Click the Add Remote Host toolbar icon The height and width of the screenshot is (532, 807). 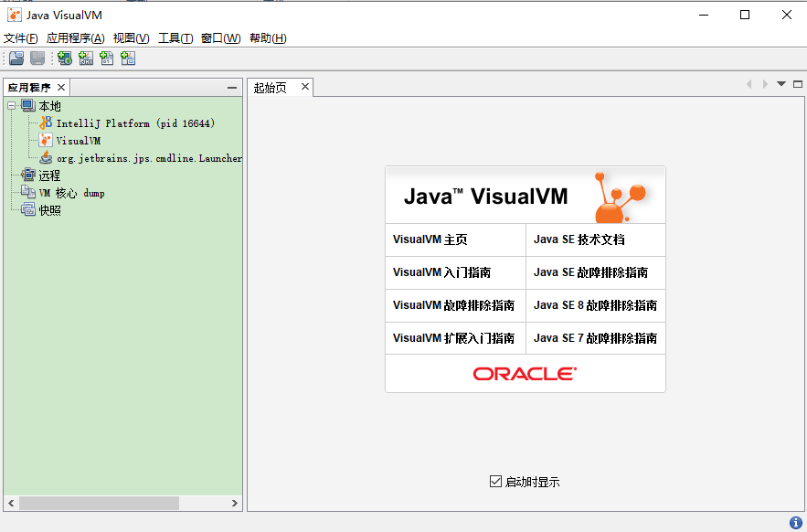click(65, 59)
